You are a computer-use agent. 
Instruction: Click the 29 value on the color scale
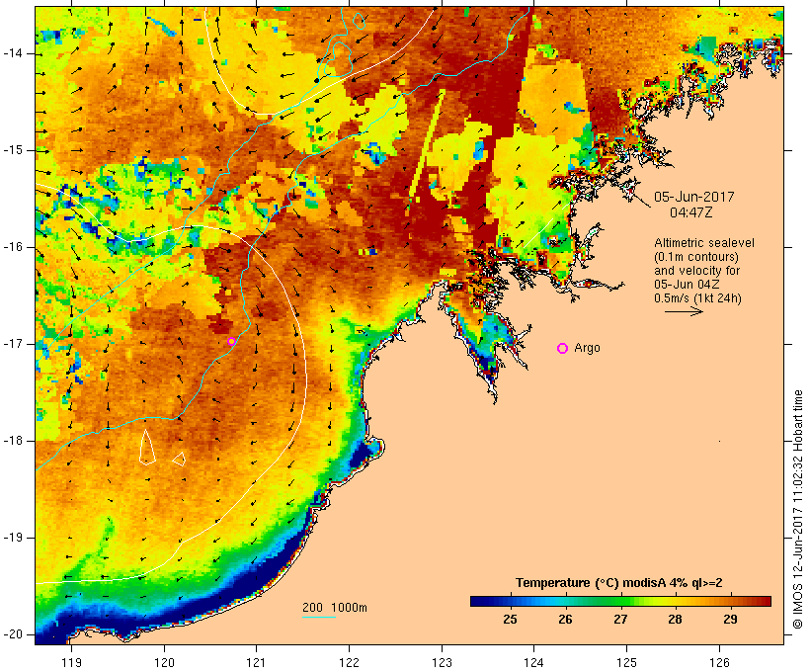730,620
